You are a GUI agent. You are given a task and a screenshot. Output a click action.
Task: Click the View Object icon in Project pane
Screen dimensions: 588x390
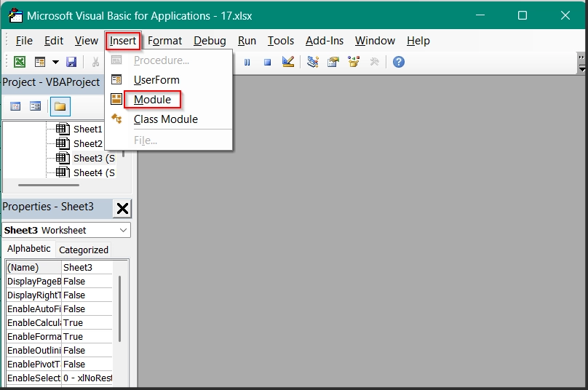[35, 107]
